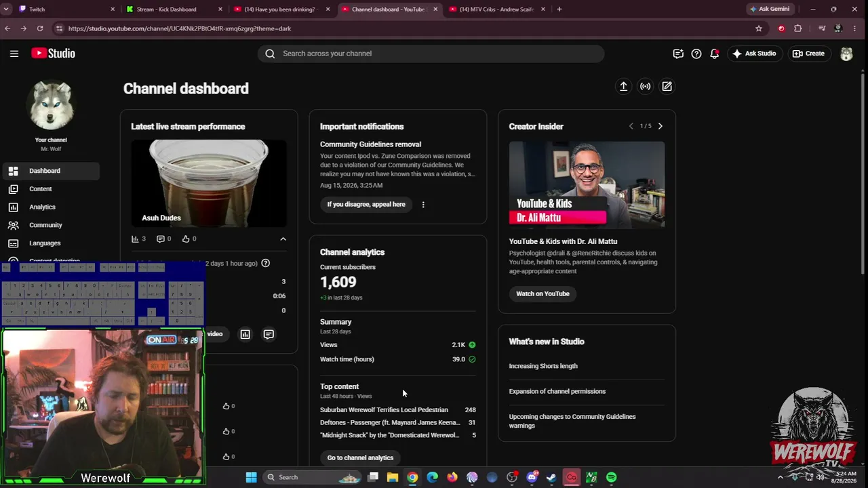Select Languages in the sidebar
This screenshot has width=868, height=488.
pos(50,243)
